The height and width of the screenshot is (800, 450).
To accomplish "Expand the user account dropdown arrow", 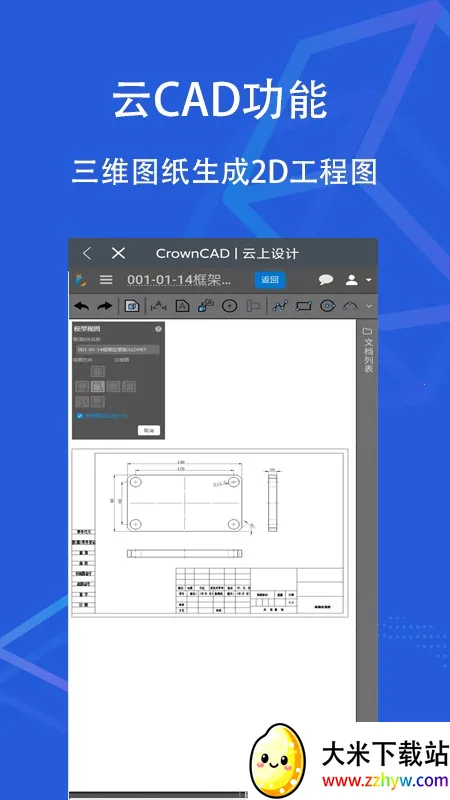I will pyautogui.click(x=368, y=280).
